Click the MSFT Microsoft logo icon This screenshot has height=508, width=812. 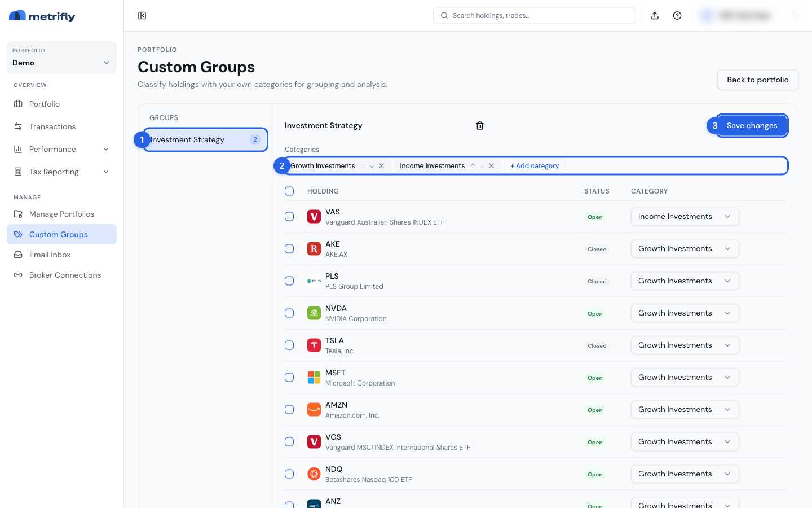[314, 378]
